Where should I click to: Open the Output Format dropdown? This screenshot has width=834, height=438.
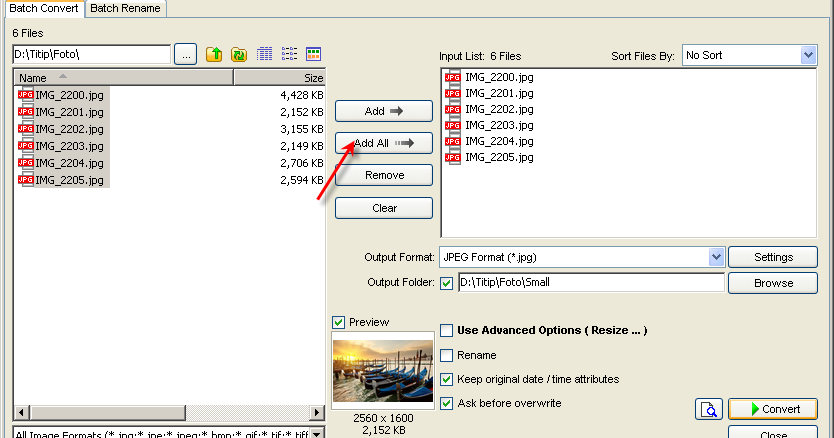click(x=716, y=257)
